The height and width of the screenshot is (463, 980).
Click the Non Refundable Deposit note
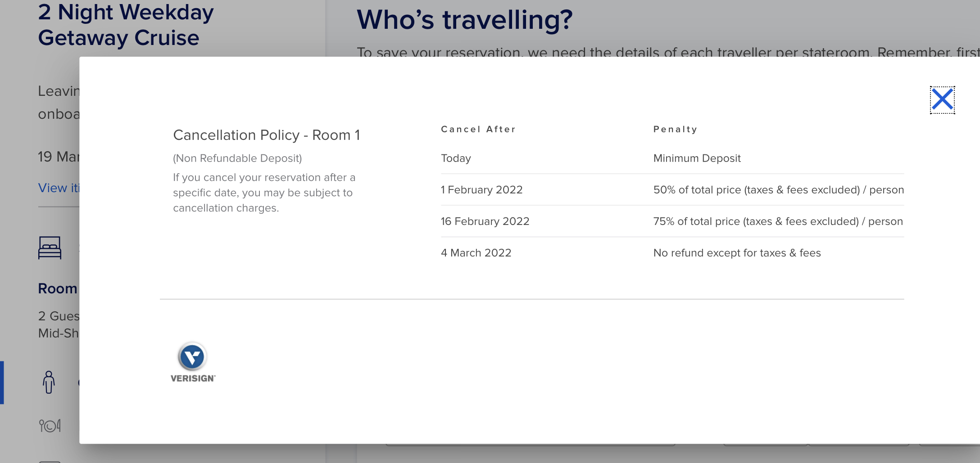(x=237, y=158)
